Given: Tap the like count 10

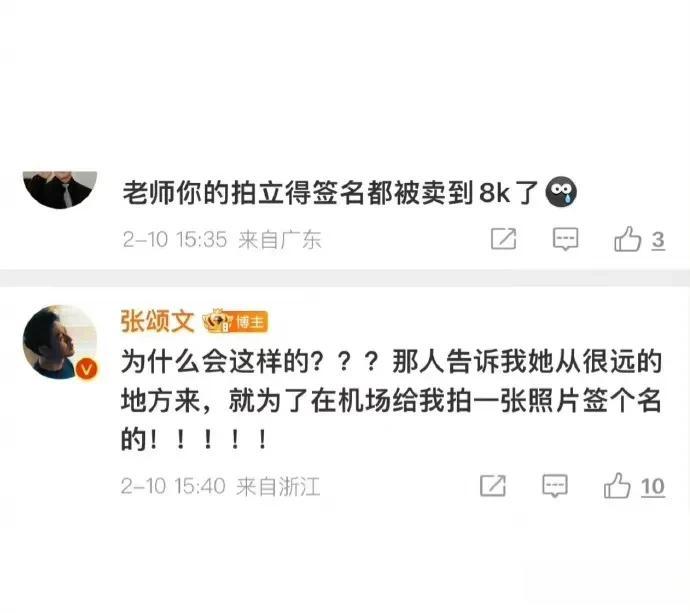Looking at the screenshot, I should 653,487.
